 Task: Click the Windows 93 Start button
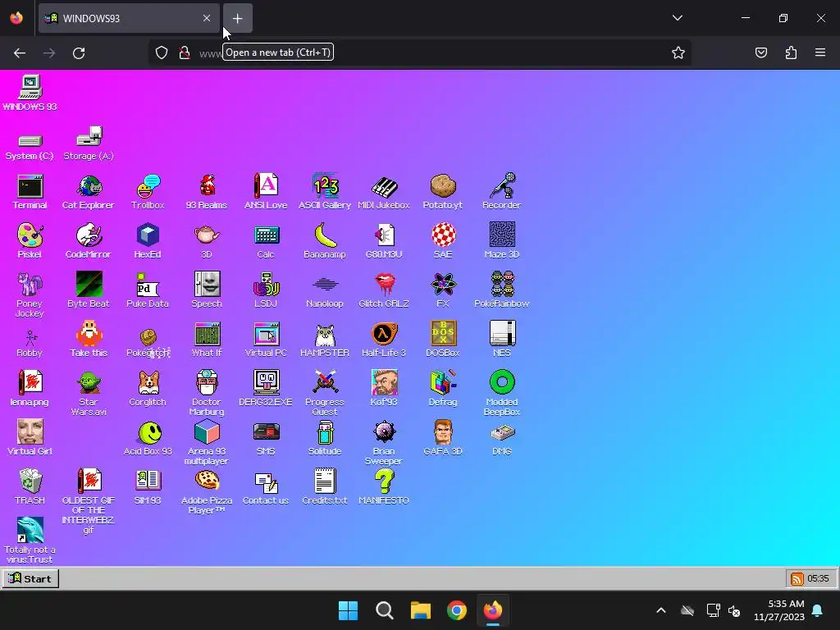[x=30, y=578]
